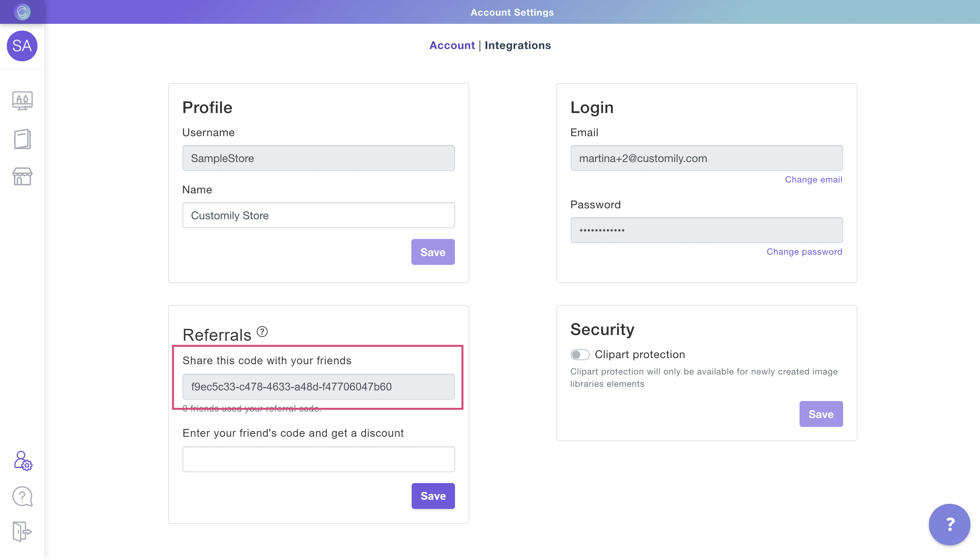Switch to the Integrations tab
The width and height of the screenshot is (980, 559).
518,45
